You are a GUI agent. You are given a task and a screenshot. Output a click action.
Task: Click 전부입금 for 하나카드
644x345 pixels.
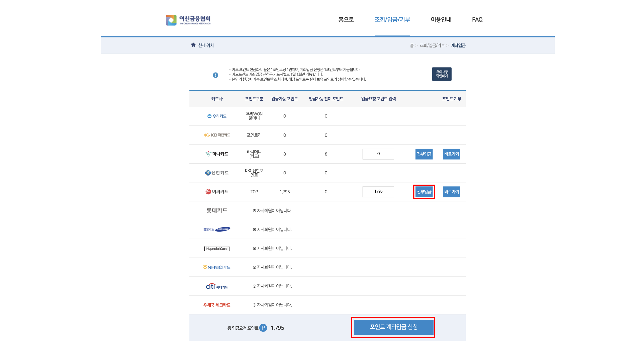[424, 154]
